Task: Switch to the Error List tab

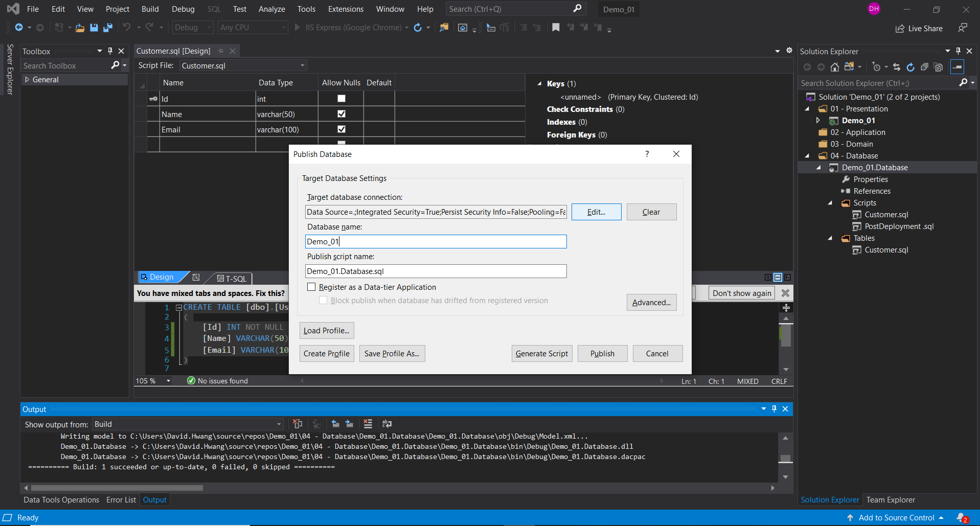Action: pyautogui.click(x=121, y=500)
